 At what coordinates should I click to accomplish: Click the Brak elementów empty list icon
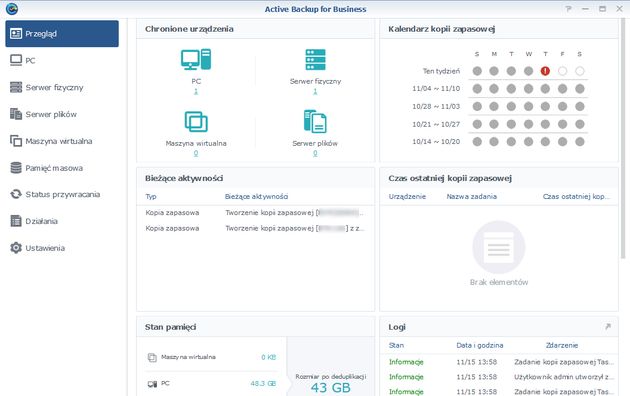pyautogui.click(x=499, y=247)
